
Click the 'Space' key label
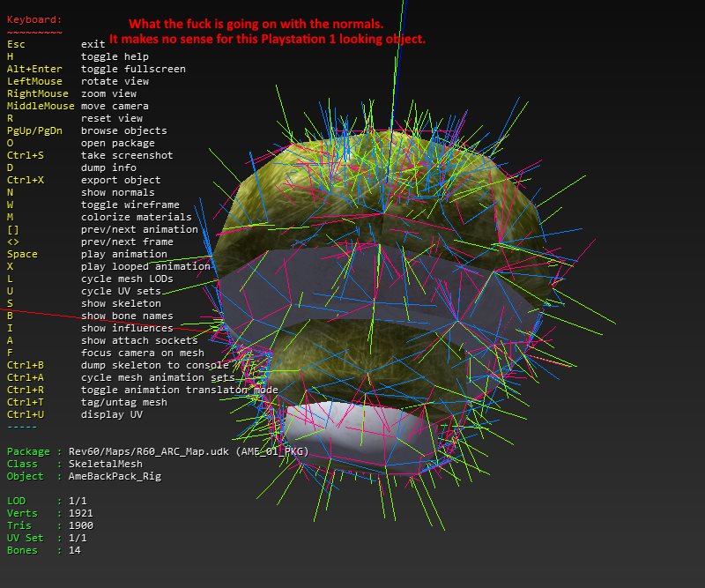22,254
